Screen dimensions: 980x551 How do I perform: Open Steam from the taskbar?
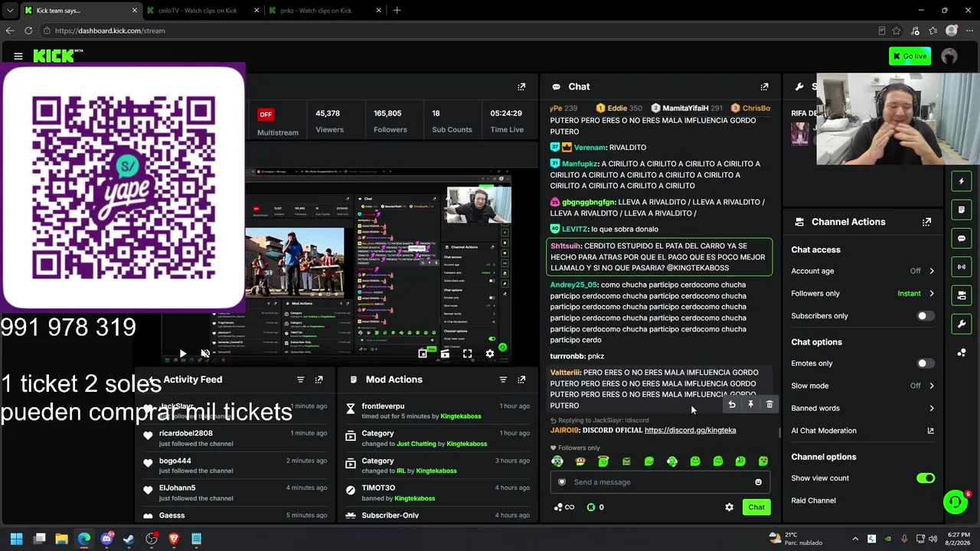[129, 539]
